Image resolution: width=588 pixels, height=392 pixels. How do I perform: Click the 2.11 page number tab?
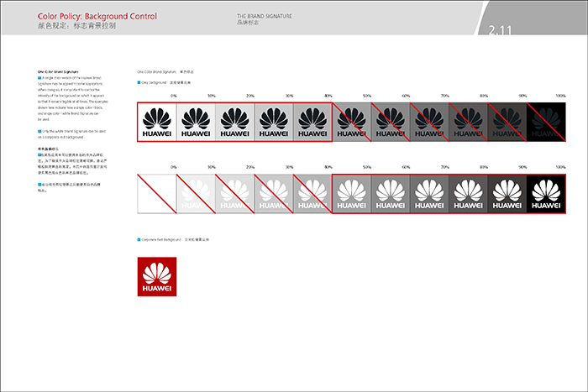point(501,31)
